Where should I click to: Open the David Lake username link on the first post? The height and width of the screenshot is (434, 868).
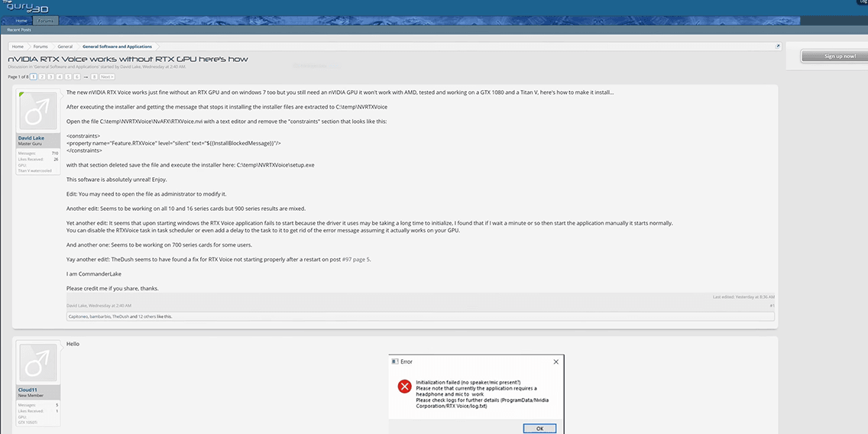click(31, 138)
